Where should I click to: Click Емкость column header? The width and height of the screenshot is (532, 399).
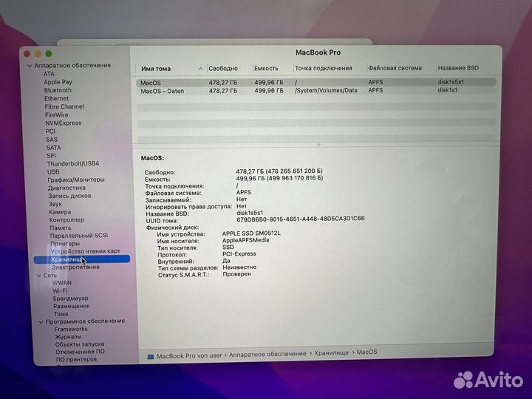tap(266, 69)
